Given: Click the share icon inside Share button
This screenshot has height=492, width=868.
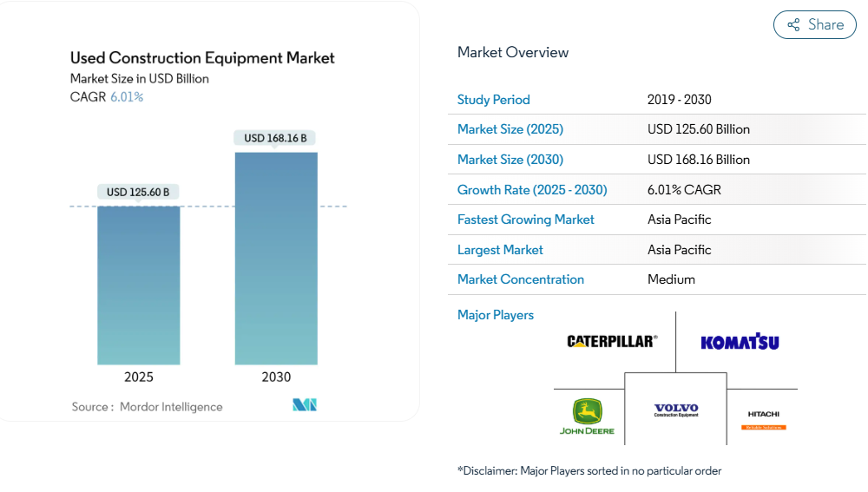Looking at the screenshot, I should [x=793, y=25].
